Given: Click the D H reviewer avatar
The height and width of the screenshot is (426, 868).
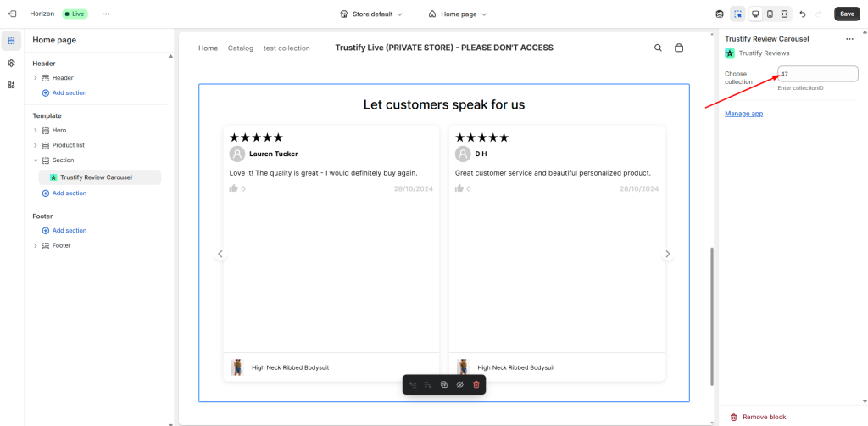Looking at the screenshot, I should tap(463, 154).
